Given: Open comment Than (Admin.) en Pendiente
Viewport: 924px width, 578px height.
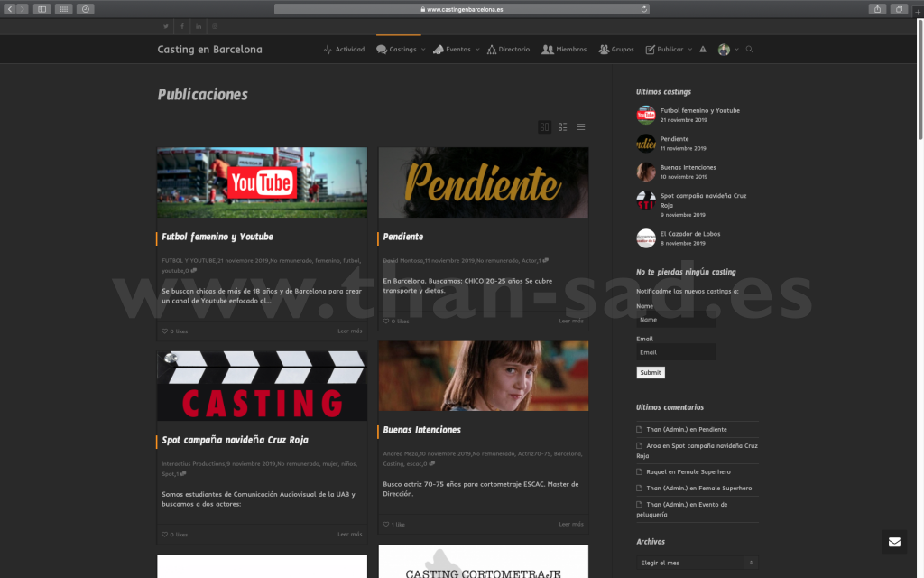Looking at the screenshot, I should click(x=687, y=429).
